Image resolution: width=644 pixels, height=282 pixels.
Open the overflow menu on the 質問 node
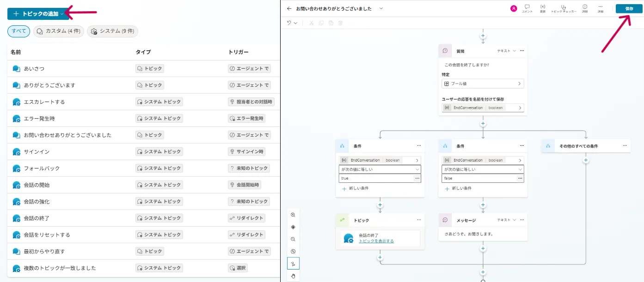521,51
